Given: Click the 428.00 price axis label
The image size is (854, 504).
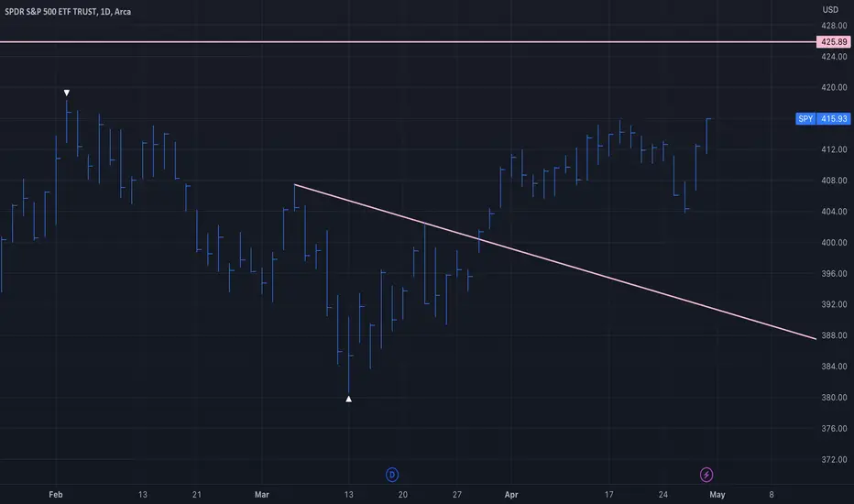Looking at the screenshot, I should [x=834, y=26].
